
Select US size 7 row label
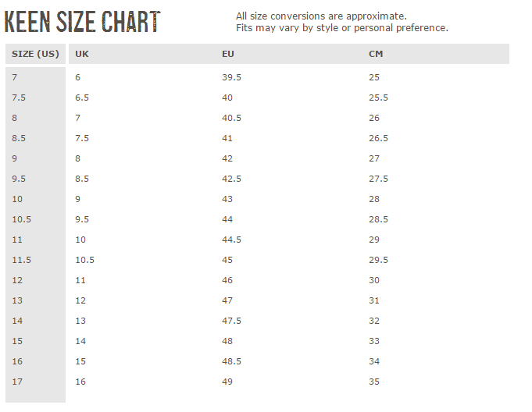click(14, 77)
